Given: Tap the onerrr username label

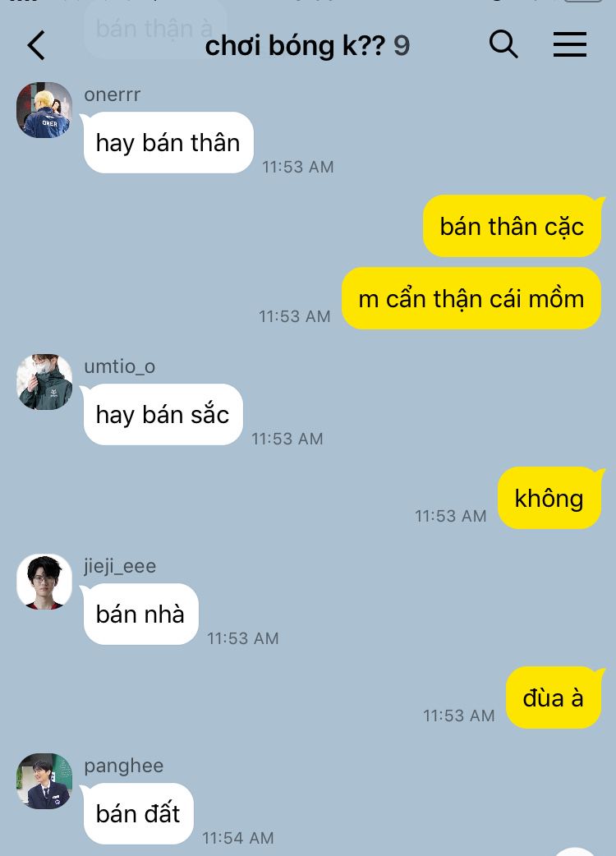Looking at the screenshot, I should 112,94.
